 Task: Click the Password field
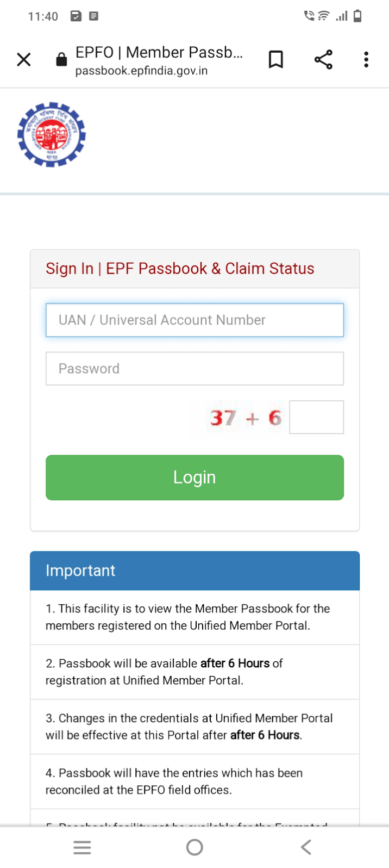point(195,369)
